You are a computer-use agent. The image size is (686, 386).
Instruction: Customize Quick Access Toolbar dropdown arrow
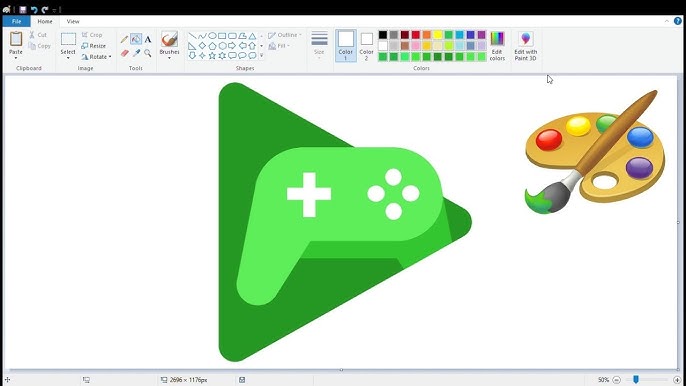(x=55, y=10)
